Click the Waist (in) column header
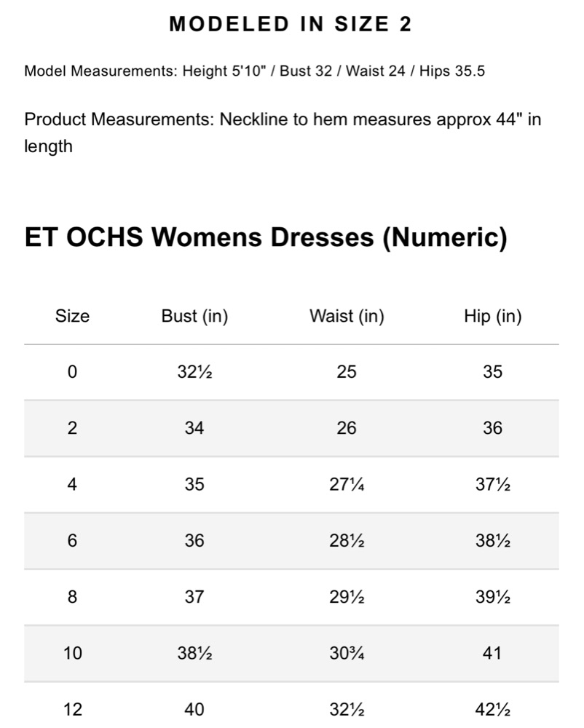The height and width of the screenshot is (728, 584). pyautogui.click(x=347, y=316)
